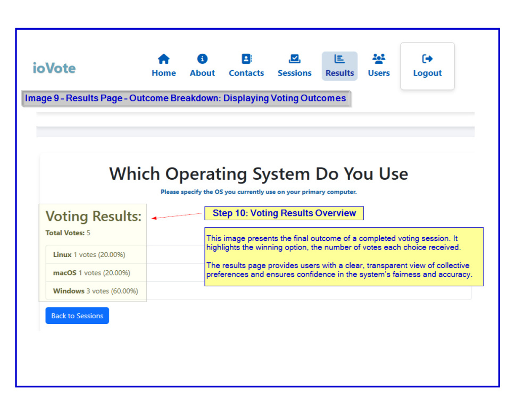Select the Sessions navigation label

click(295, 73)
